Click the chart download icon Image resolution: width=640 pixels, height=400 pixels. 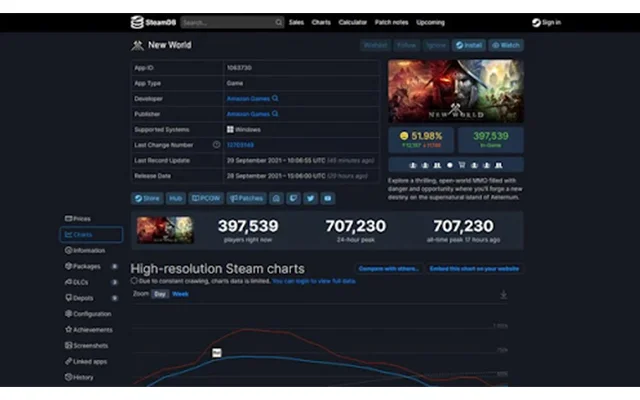point(503,295)
